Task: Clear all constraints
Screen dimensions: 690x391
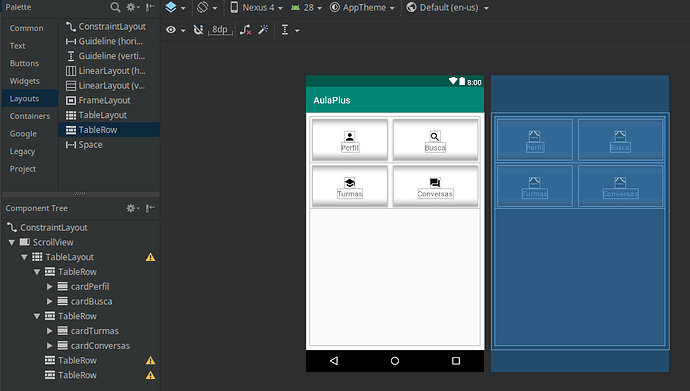Action: point(246,30)
